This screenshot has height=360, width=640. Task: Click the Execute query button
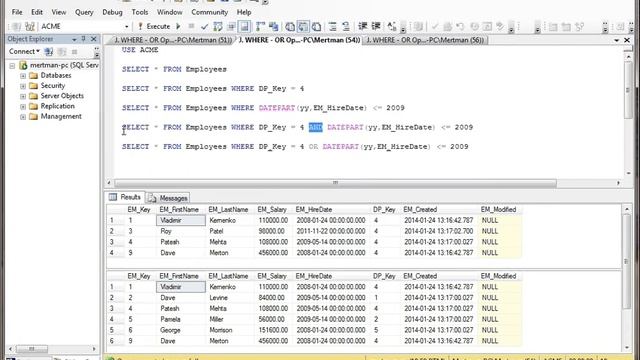(x=154, y=27)
